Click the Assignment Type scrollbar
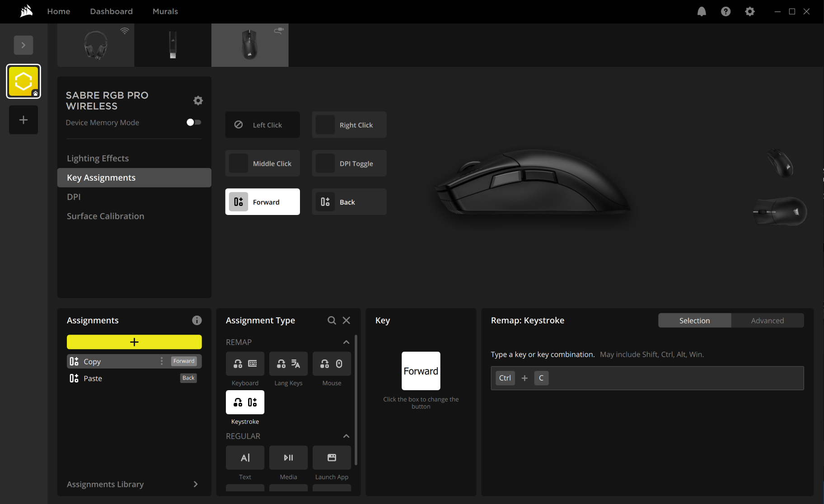Image resolution: width=824 pixels, height=504 pixels. [x=356, y=400]
